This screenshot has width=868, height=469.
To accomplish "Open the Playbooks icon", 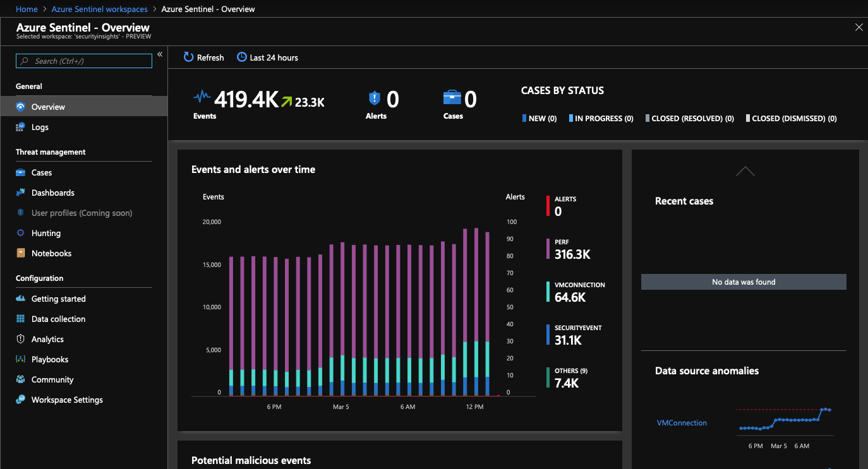I will (20, 359).
